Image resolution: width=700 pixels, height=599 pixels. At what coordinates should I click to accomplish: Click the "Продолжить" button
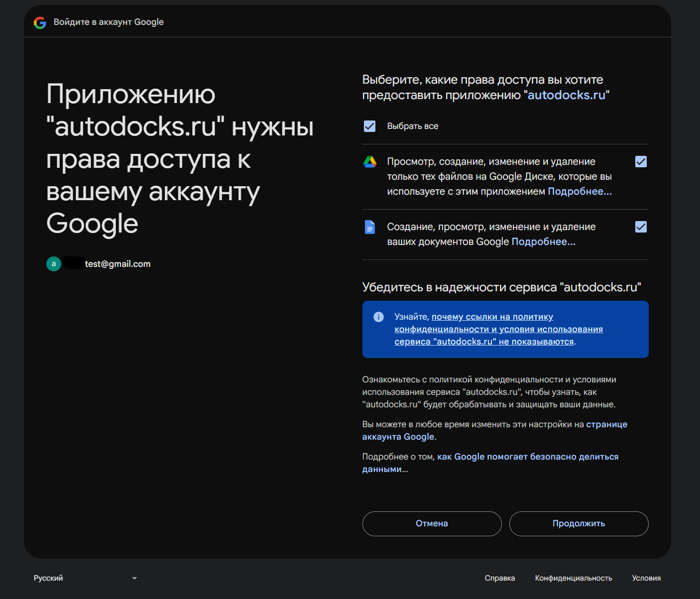[x=579, y=523]
